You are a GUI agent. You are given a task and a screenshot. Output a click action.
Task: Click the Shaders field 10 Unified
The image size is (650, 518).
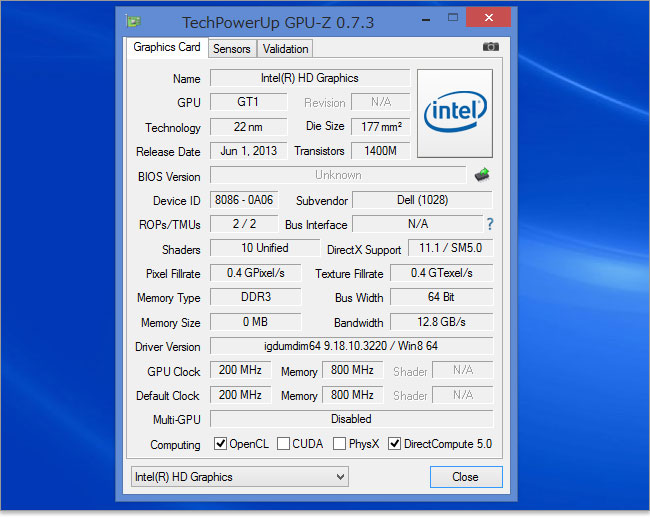[x=265, y=248]
